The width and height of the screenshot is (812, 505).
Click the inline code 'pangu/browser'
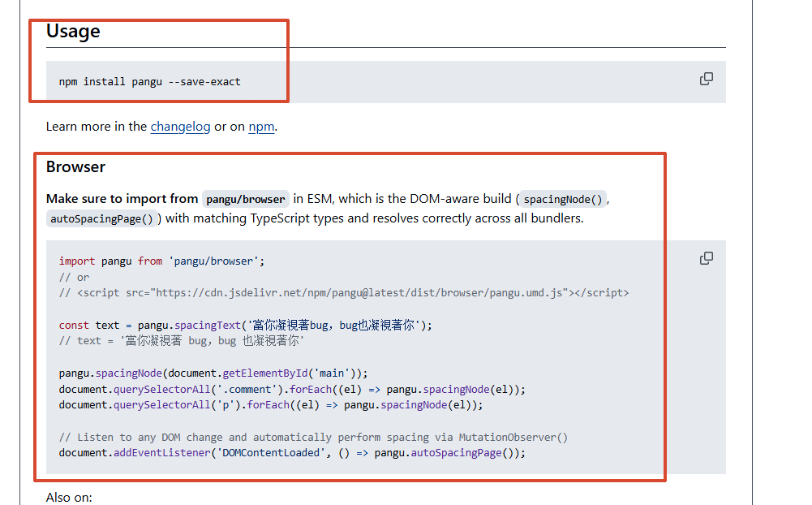[246, 199]
